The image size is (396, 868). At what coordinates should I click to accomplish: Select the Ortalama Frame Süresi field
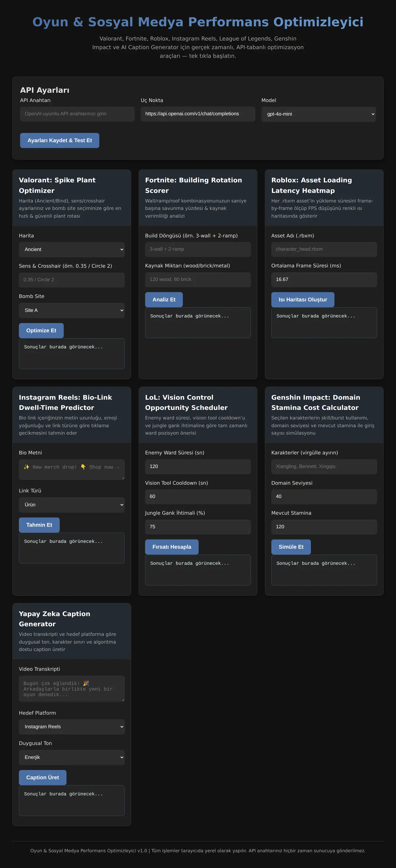[x=324, y=280]
